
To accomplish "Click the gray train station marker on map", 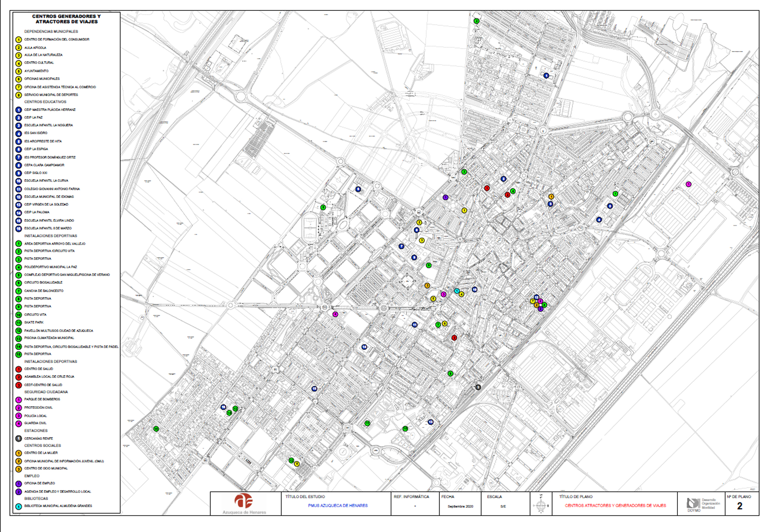I will coord(478,387).
